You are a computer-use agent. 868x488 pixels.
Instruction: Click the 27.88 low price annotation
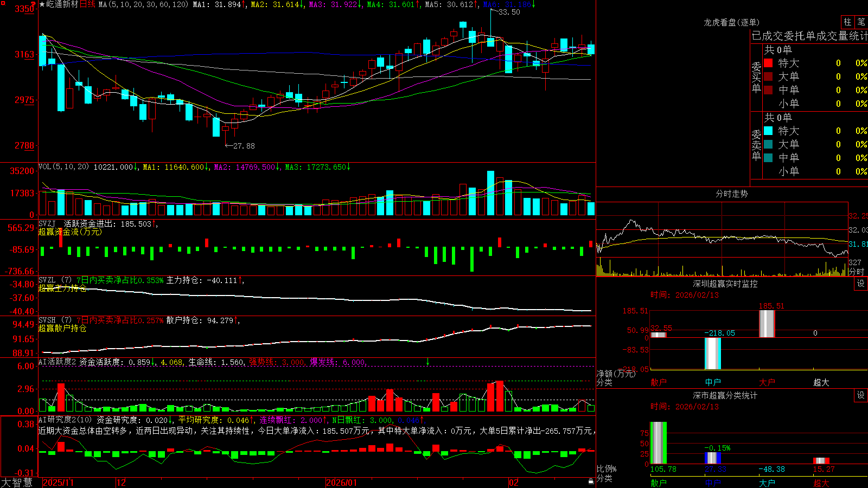coord(244,146)
